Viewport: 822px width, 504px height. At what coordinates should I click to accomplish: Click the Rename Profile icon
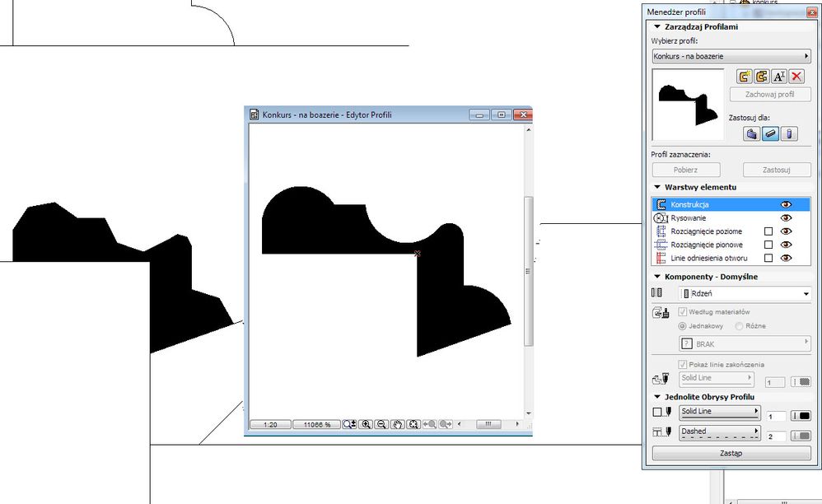point(779,77)
